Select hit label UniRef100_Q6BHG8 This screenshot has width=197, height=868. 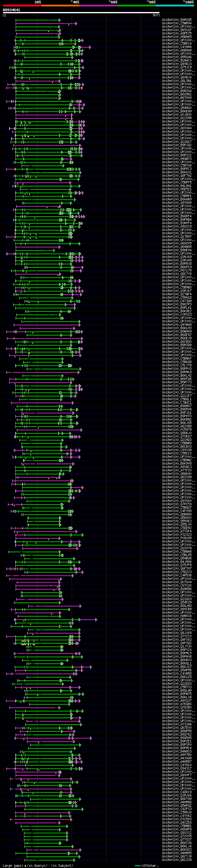click(x=177, y=514)
